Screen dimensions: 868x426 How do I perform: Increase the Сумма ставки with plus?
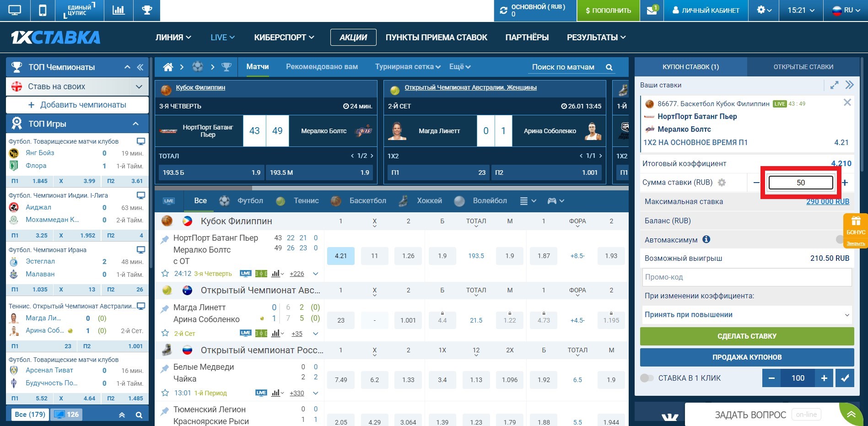[845, 183]
